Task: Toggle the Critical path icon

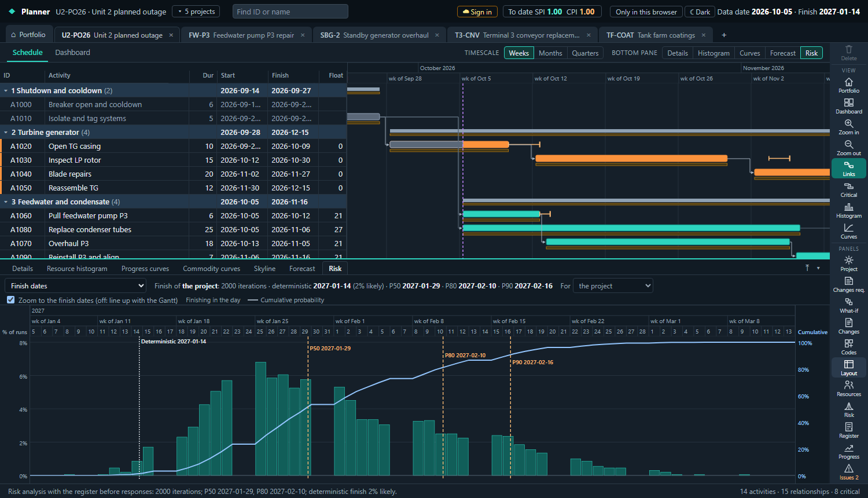Action: tap(849, 189)
